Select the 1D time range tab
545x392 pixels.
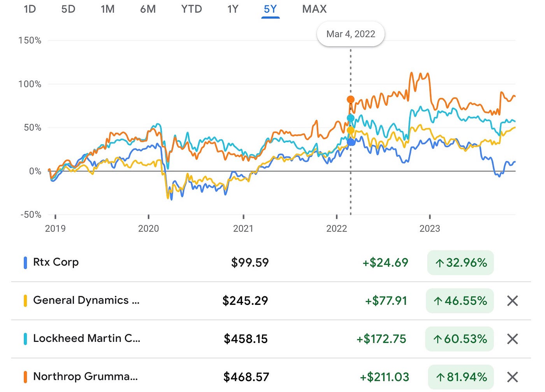tap(30, 9)
